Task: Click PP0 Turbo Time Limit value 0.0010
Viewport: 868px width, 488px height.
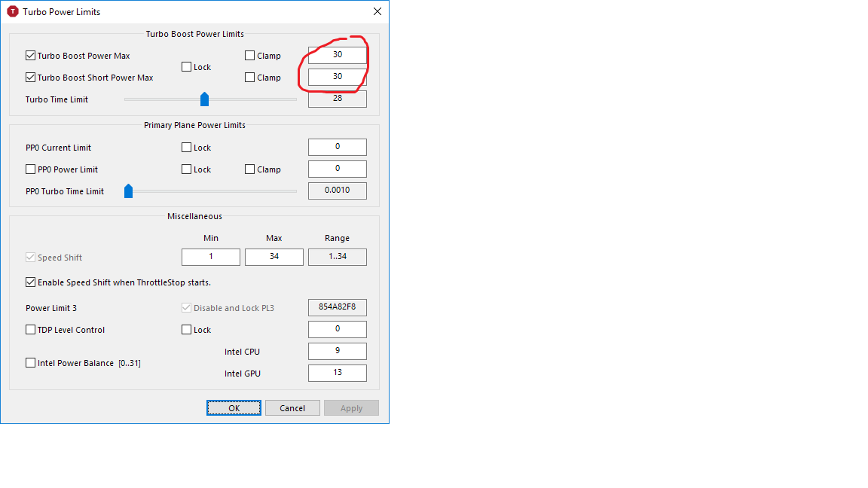Action: [337, 191]
